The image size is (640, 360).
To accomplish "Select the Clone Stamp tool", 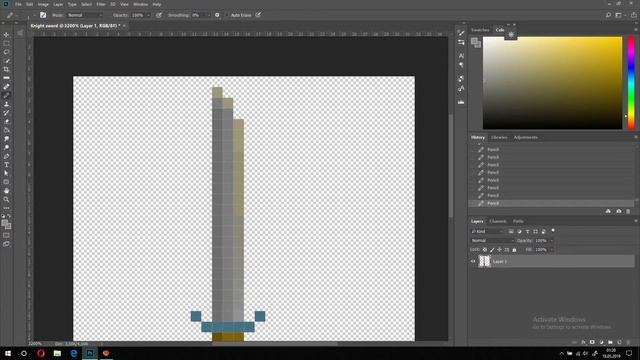I will [6, 104].
